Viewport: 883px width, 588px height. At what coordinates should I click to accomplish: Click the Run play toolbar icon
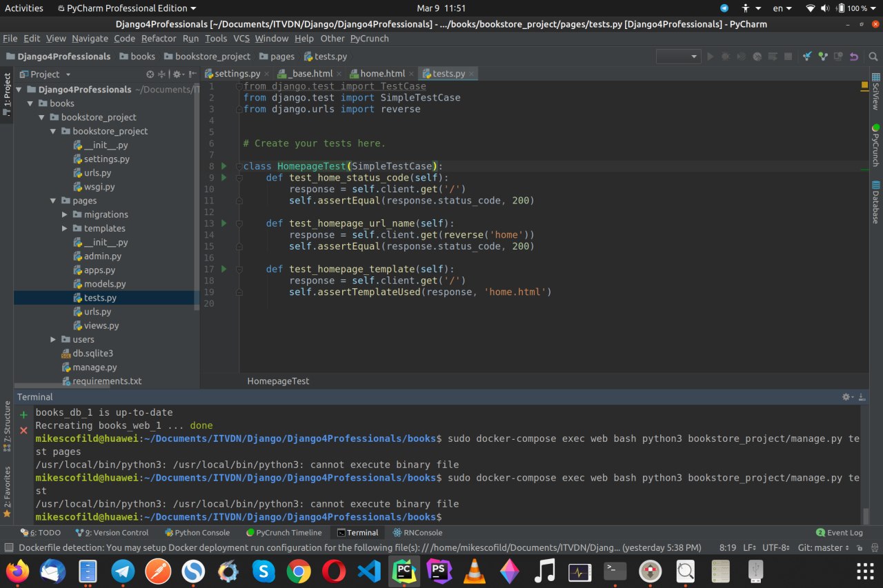pyautogui.click(x=711, y=57)
